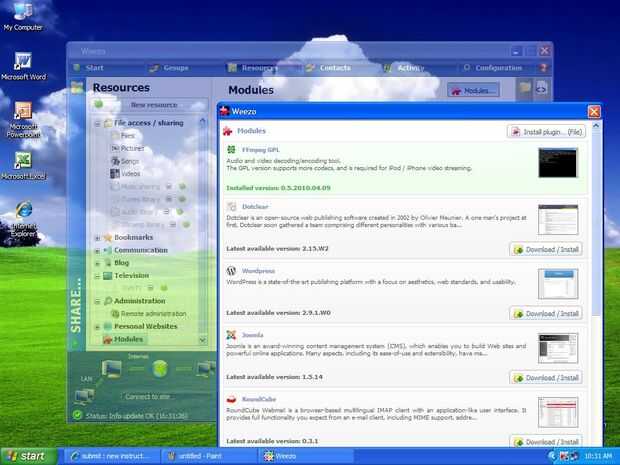Open Microsoft Word desktop shortcut
Screen dimensions: 620x465
[x=23, y=66]
